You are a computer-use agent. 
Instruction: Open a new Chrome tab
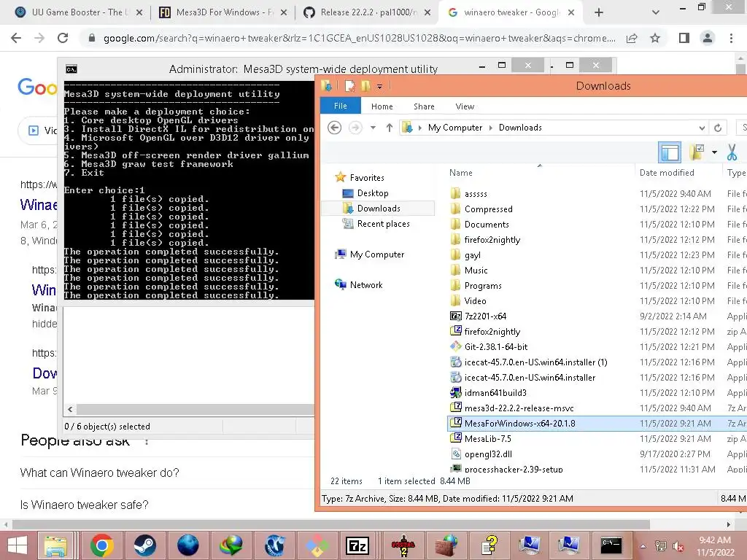point(599,13)
